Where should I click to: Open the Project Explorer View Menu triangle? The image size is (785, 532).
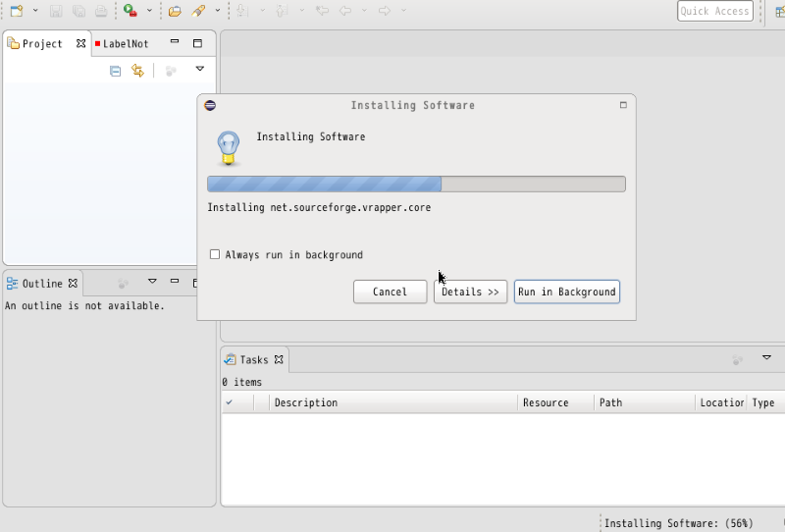click(x=200, y=69)
